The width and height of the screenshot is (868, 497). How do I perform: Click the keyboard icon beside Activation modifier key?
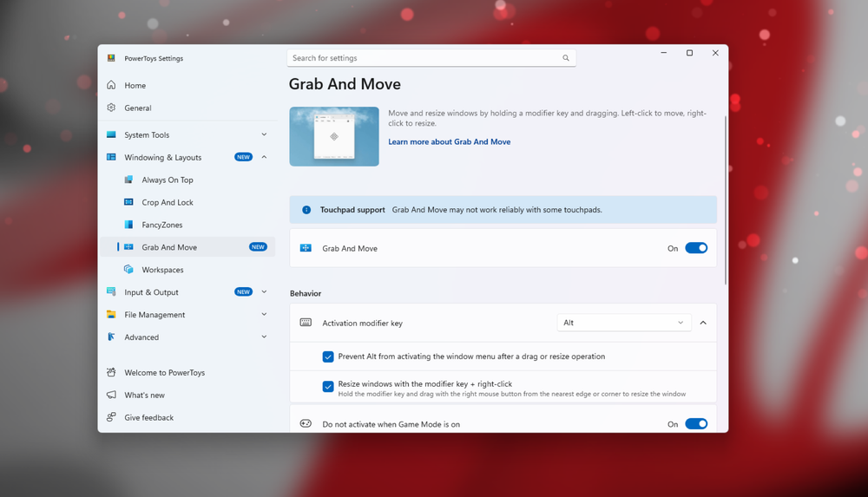tap(306, 323)
